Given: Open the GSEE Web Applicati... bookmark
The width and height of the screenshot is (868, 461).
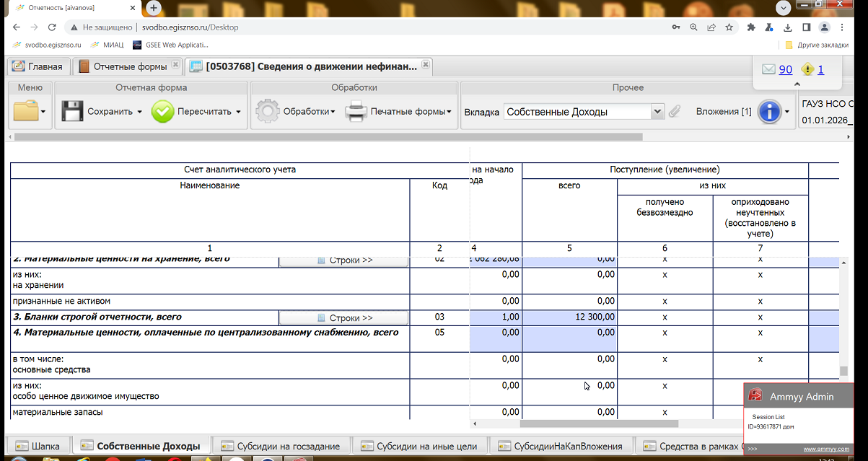Looking at the screenshot, I should [x=170, y=45].
